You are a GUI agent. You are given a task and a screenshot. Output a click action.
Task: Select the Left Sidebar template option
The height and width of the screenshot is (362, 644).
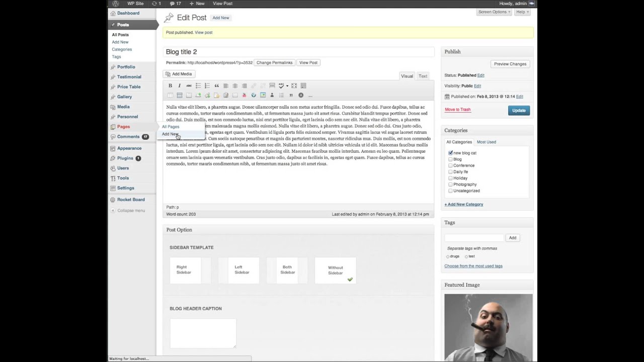pos(238,270)
